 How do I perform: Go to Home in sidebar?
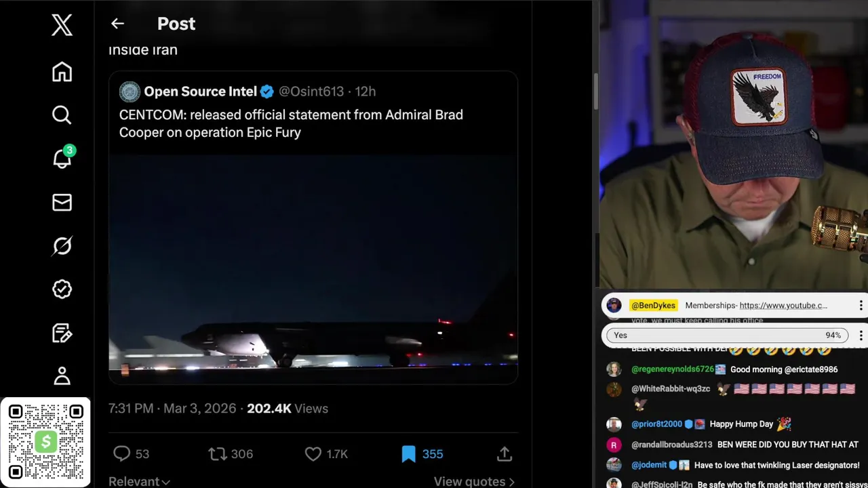tap(62, 72)
